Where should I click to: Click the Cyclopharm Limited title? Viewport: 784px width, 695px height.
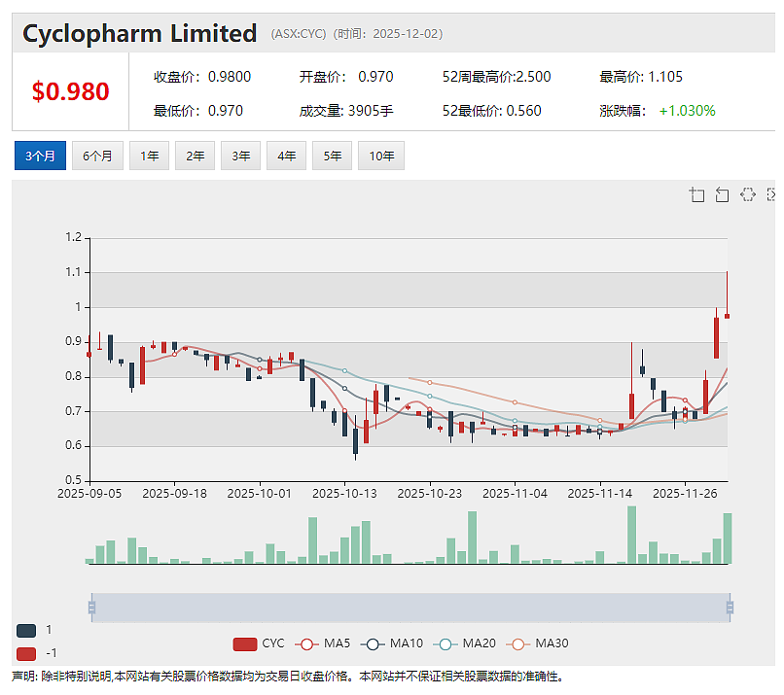tap(139, 33)
